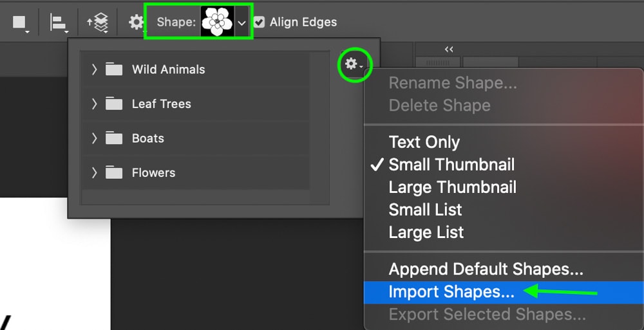The width and height of the screenshot is (644, 330).
Task: Click the flower shape thumbnail preview
Action: [x=217, y=22]
